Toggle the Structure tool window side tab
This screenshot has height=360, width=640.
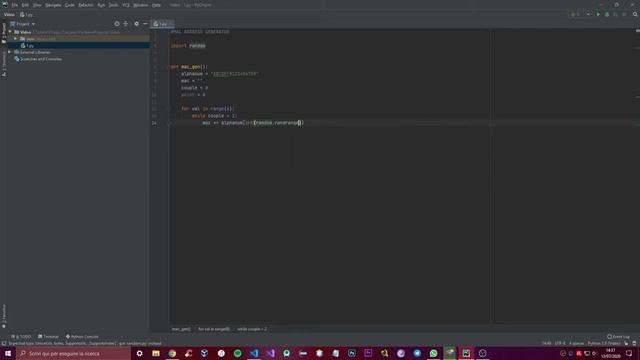point(4,64)
